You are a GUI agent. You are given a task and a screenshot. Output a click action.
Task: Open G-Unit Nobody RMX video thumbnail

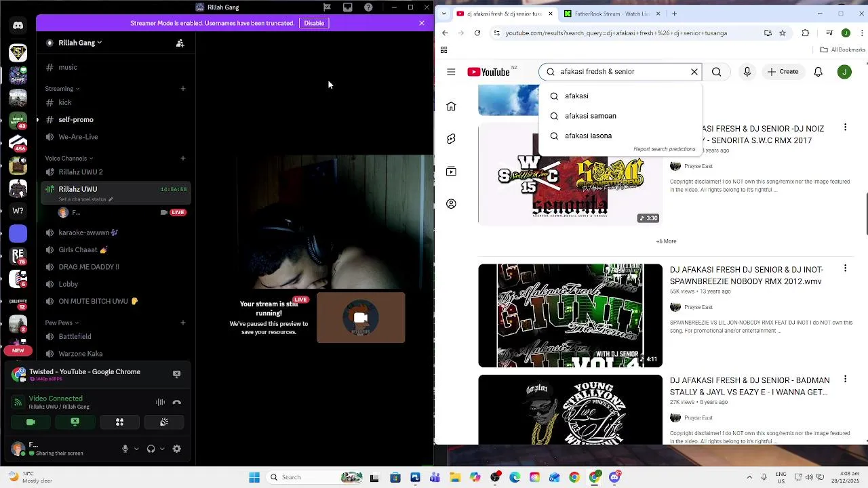click(570, 316)
